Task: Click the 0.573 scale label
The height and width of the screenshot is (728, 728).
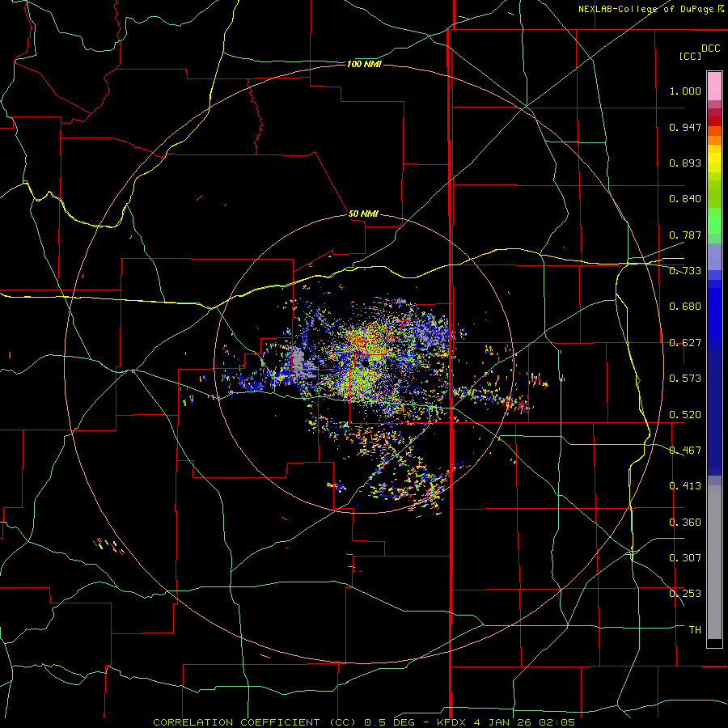Action: [685, 379]
